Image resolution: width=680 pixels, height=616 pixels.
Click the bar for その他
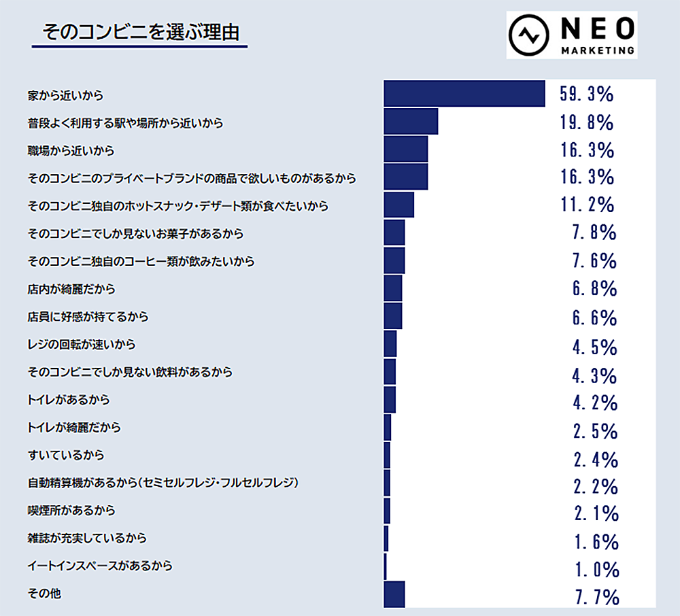pyautogui.click(x=394, y=594)
